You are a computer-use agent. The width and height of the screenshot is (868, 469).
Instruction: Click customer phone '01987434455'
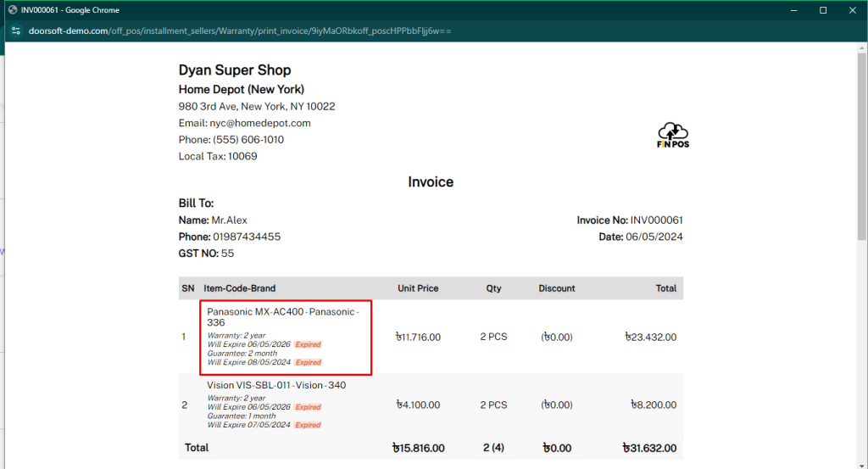click(x=247, y=237)
